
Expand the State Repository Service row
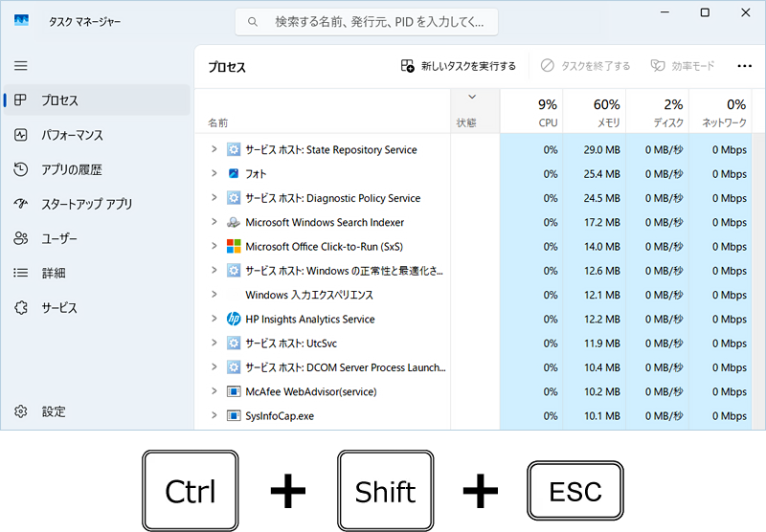[214, 149]
